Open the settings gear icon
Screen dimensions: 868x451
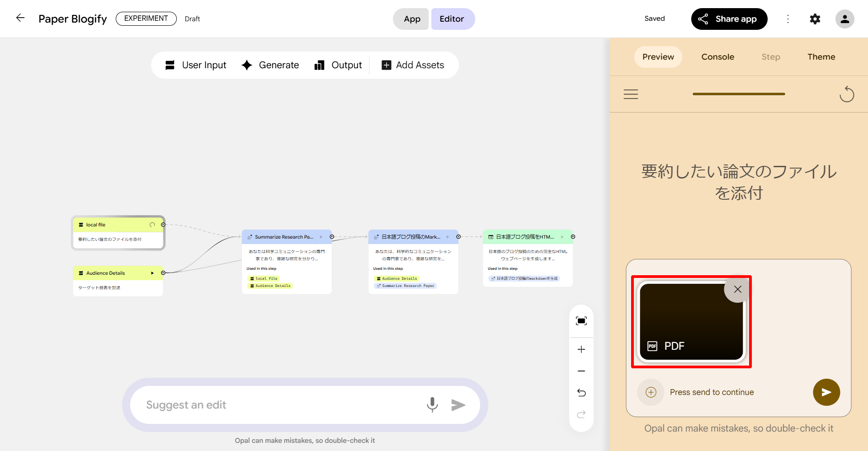pos(815,19)
